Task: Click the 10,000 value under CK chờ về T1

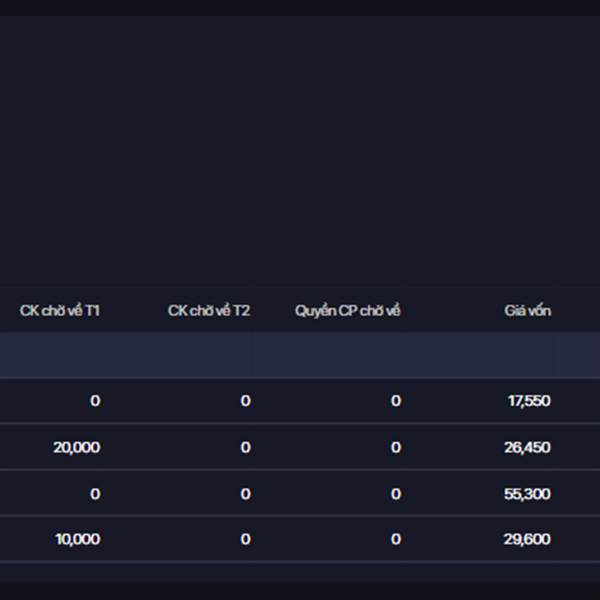Action: (77, 539)
